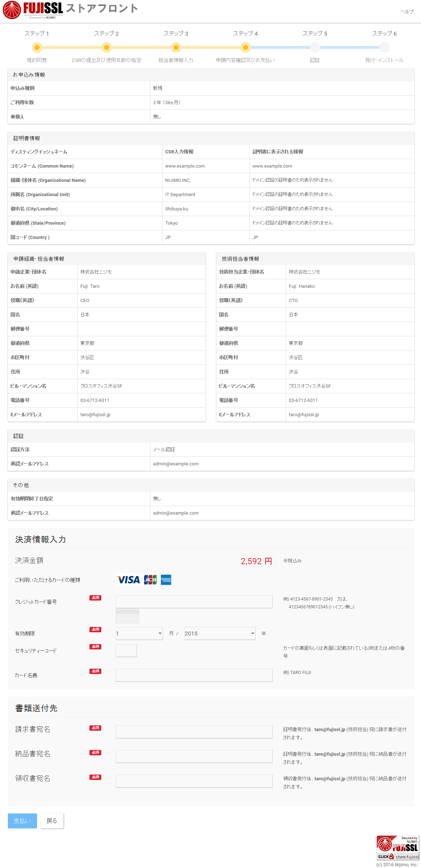
Task: Focus the 納品書宛名 input field
Action: (194, 756)
